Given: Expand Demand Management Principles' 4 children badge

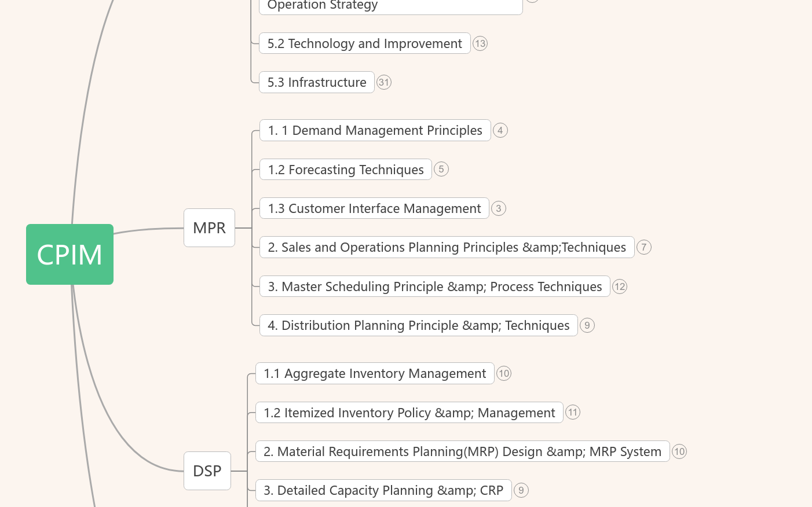Looking at the screenshot, I should tap(500, 130).
